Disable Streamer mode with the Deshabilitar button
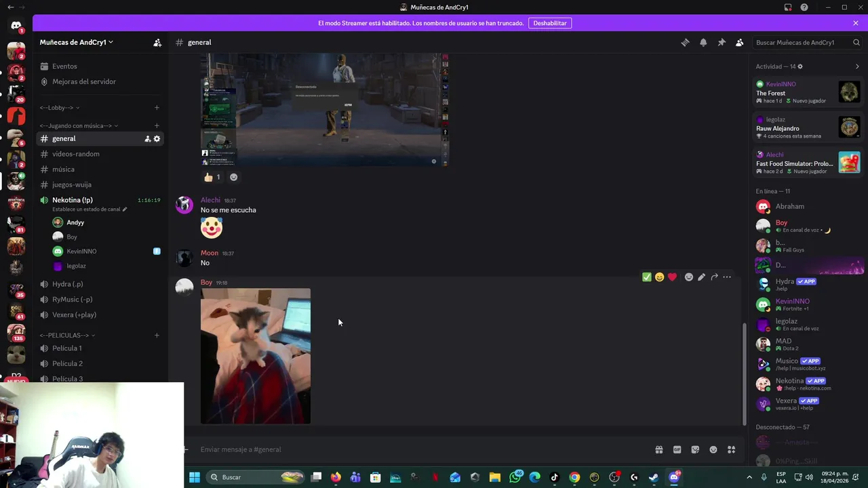This screenshot has height=488, width=868. (549, 23)
